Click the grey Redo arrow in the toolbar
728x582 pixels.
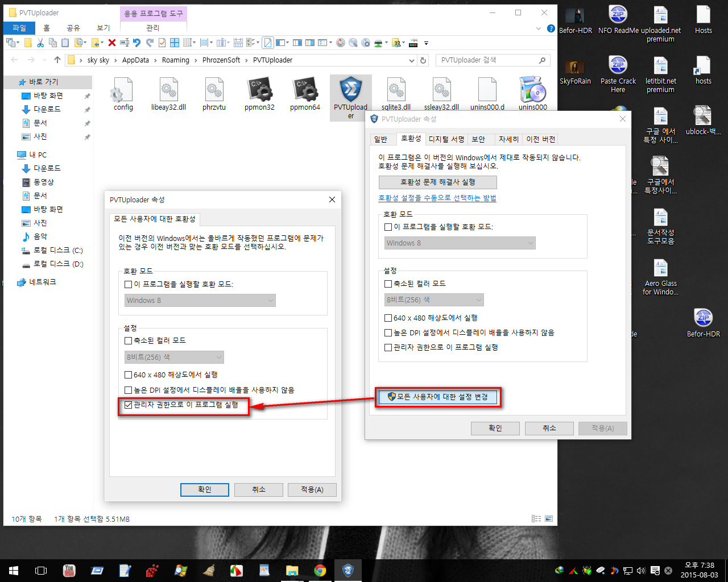coord(150,43)
